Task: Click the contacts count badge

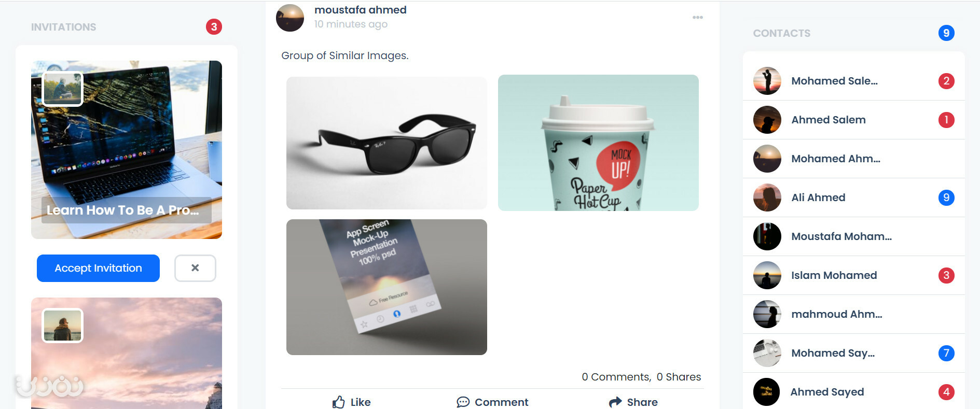Action: tap(946, 33)
